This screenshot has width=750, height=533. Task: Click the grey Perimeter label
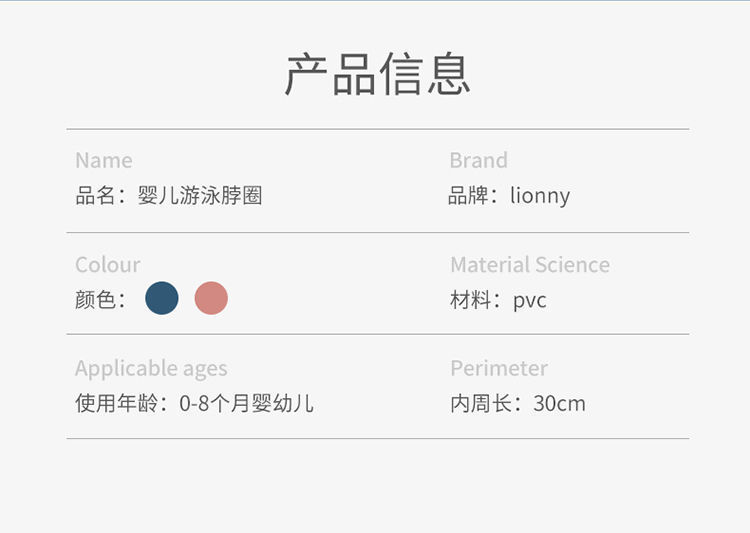(x=498, y=368)
